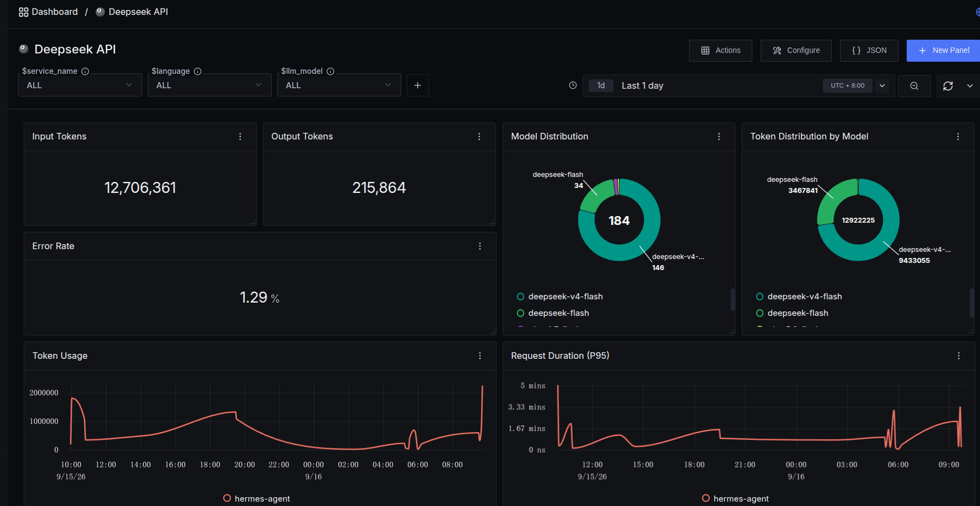Zoom out the time range
The height and width of the screenshot is (506, 980).
(914, 86)
